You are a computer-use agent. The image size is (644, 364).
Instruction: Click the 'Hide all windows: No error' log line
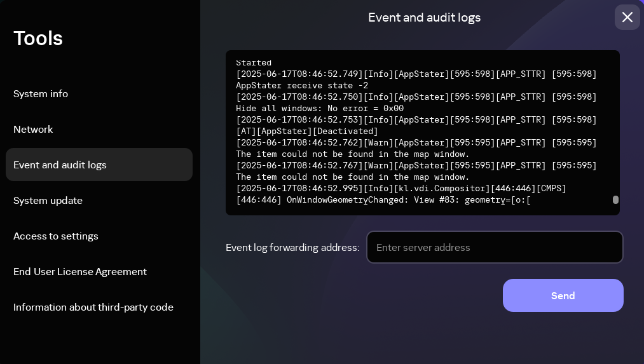click(320, 109)
